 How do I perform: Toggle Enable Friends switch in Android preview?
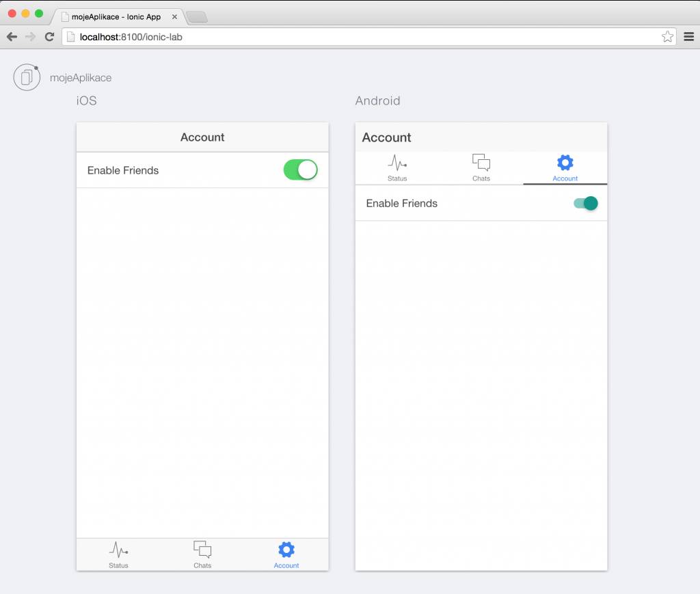[x=586, y=203]
